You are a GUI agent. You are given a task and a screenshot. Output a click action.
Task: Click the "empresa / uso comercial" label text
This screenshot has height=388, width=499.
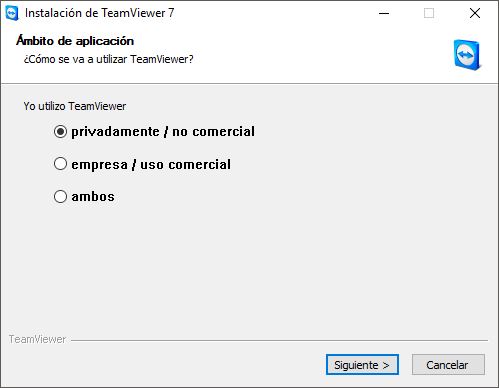pyautogui.click(x=151, y=164)
